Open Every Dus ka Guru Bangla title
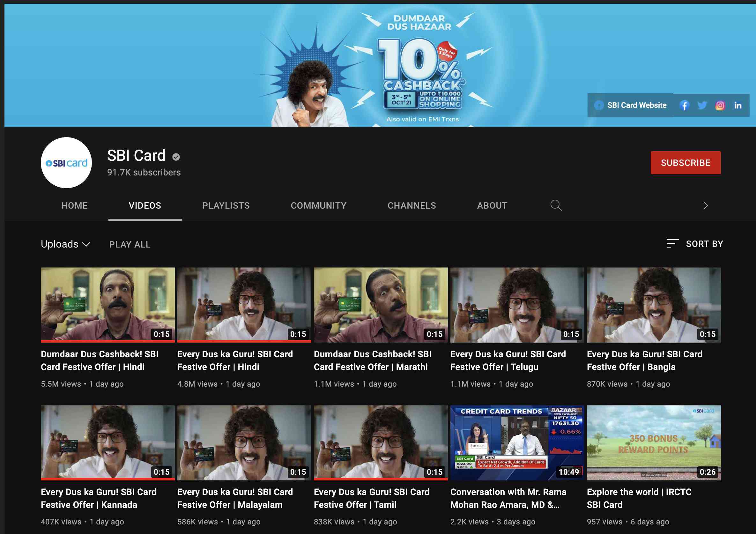Screen dimensions: 756x534 (x=645, y=360)
